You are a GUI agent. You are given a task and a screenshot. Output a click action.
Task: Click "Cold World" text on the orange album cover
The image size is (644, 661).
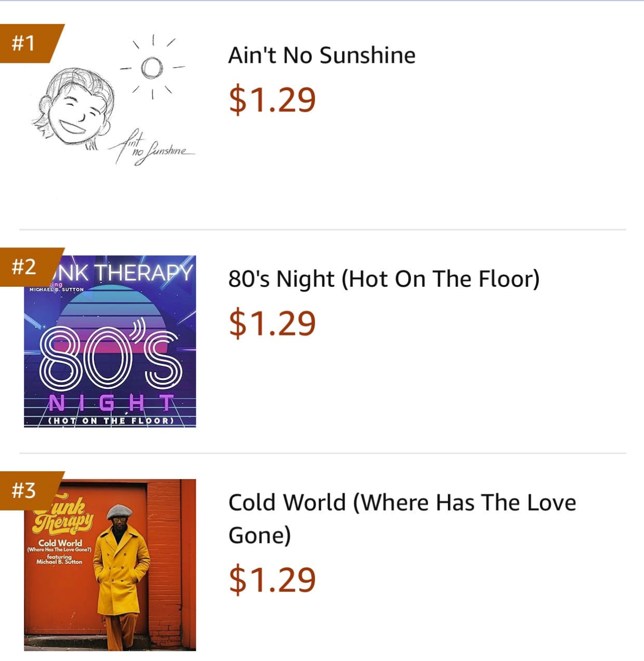pyautogui.click(x=60, y=543)
